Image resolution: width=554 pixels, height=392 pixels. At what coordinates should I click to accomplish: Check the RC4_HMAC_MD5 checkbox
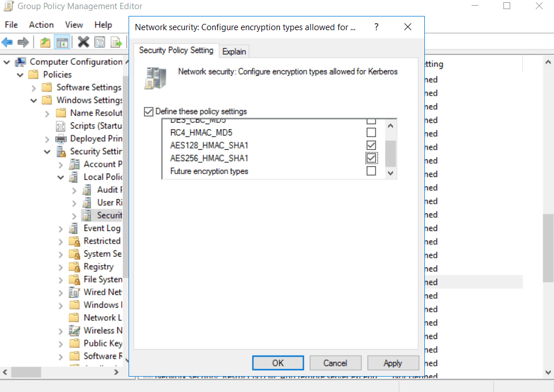(371, 133)
